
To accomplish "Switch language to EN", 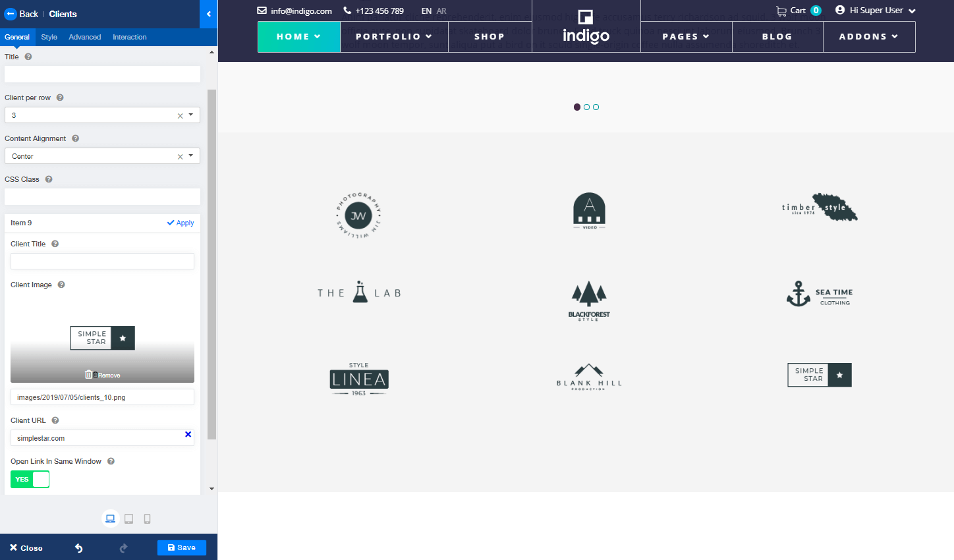I will coord(426,11).
